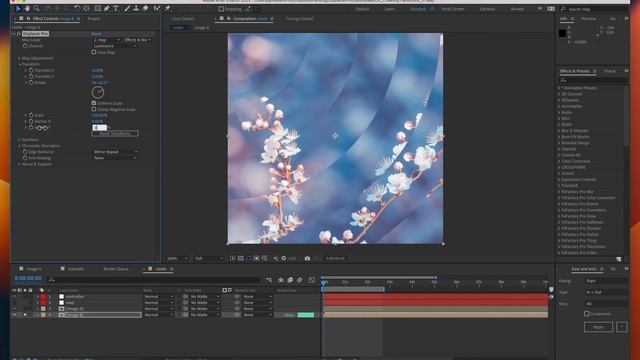Click the Apply button in Ease and wizz
640x360 pixels.
pyautogui.click(x=598, y=327)
